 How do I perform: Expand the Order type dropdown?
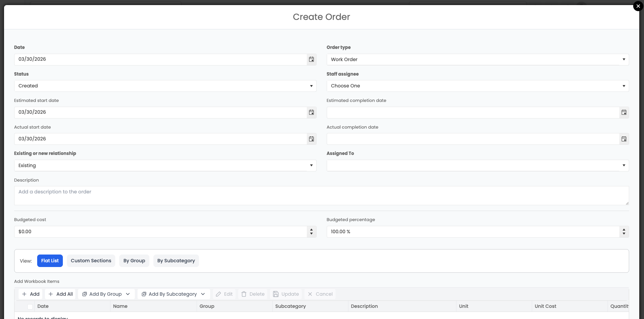(x=477, y=59)
